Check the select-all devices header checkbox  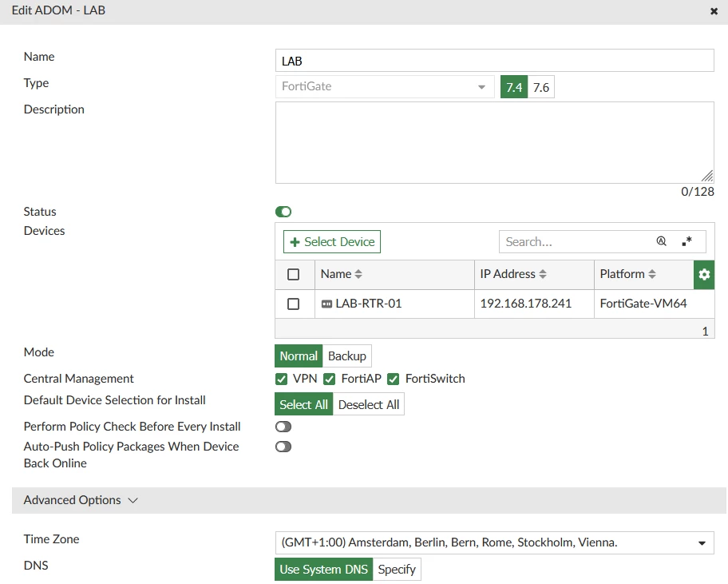coord(293,274)
